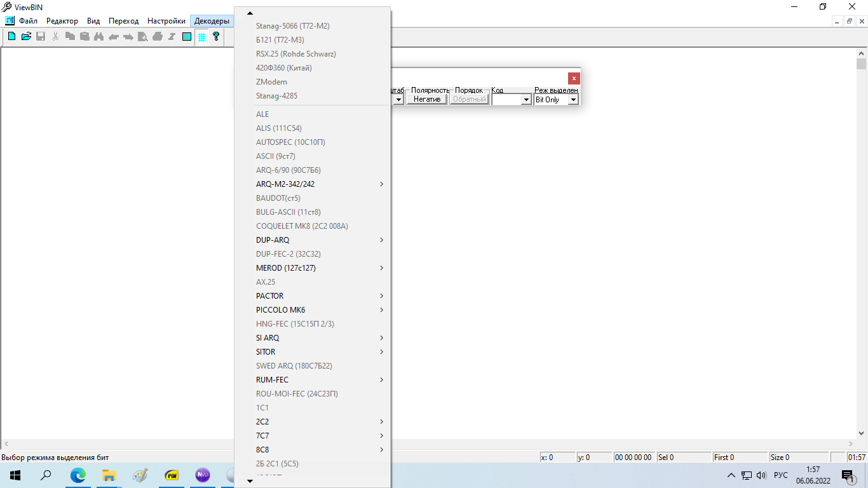Launch Microsoft Edge from the taskbar
The image size is (868, 488).
tap(78, 475)
